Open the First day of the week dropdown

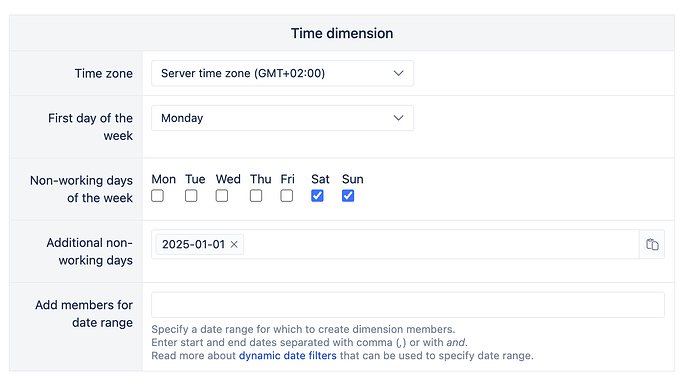[x=283, y=118]
